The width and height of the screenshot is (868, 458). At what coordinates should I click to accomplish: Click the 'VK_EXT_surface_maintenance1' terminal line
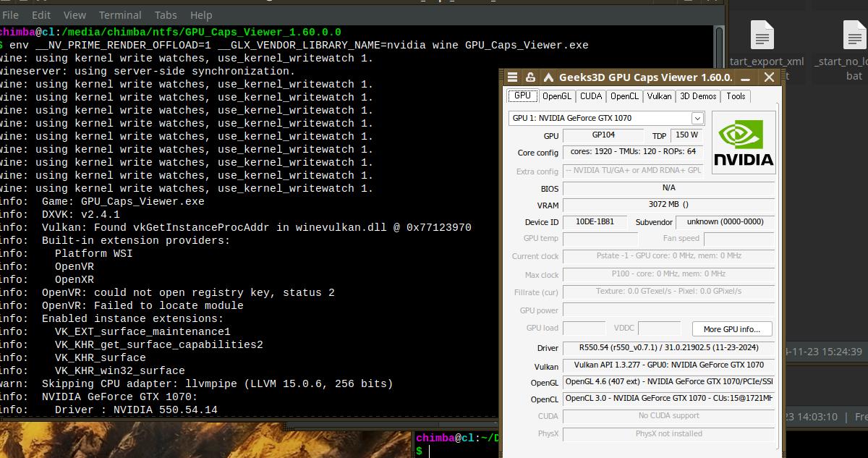click(x=142, y=332)
